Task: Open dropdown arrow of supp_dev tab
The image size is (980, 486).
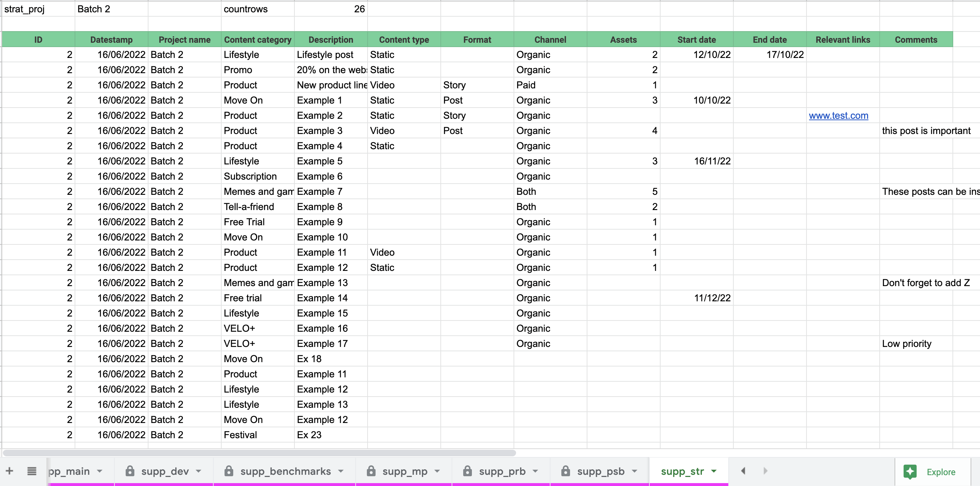Action: click(x=198, y=471)
